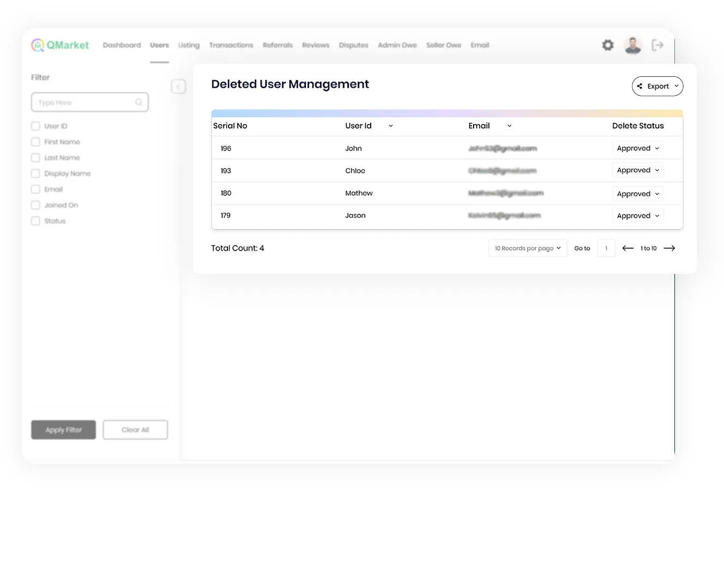Switch to the Disputes tab
The image size is (724, 588).
coord(353,45)
